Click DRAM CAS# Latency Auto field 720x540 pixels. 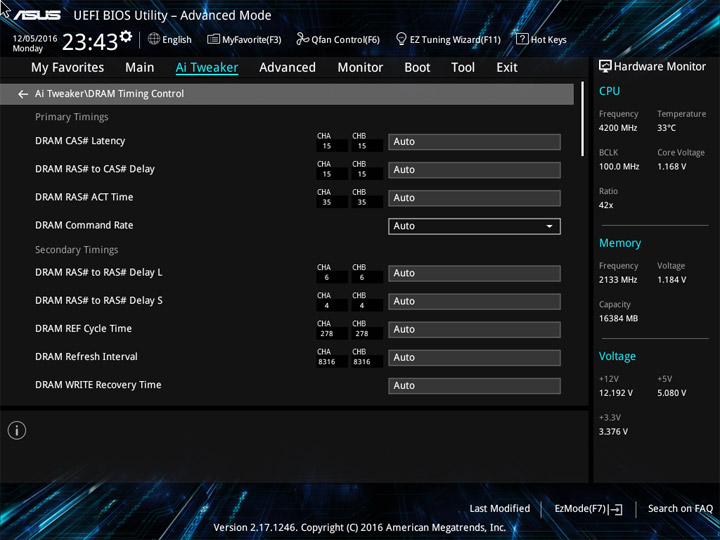click(474, 142)
